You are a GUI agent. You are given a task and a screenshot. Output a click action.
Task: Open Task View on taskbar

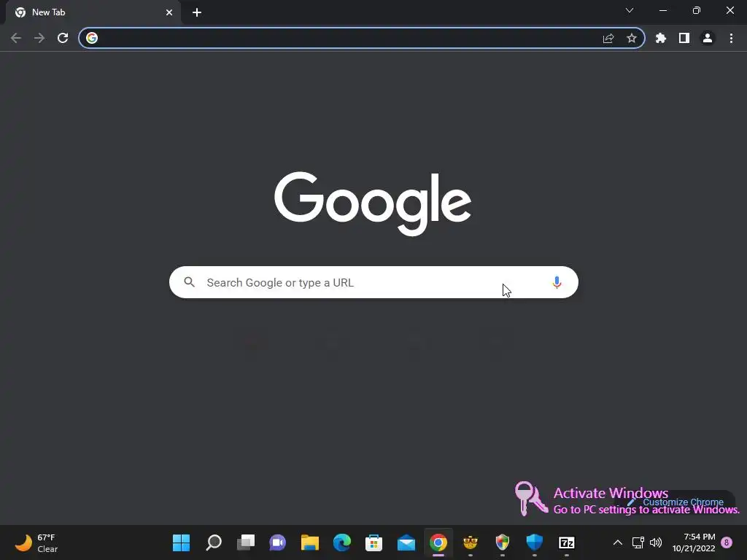[x=246, y=542]
